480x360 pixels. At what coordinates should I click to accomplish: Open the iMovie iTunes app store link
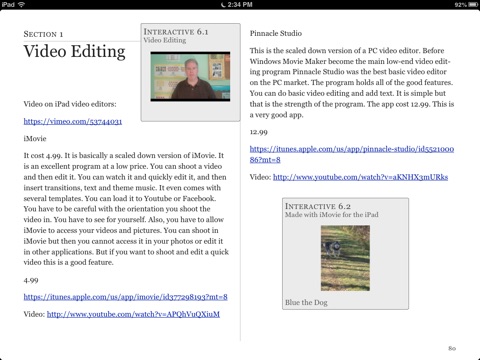click(125, 297)
